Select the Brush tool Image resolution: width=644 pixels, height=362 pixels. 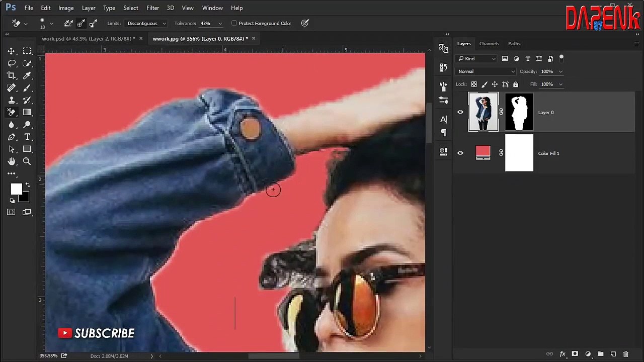point(27,88)
